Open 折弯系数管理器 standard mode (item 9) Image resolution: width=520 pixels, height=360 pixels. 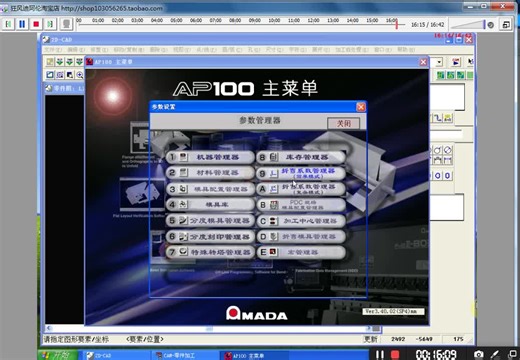click(x=301, y=173)
